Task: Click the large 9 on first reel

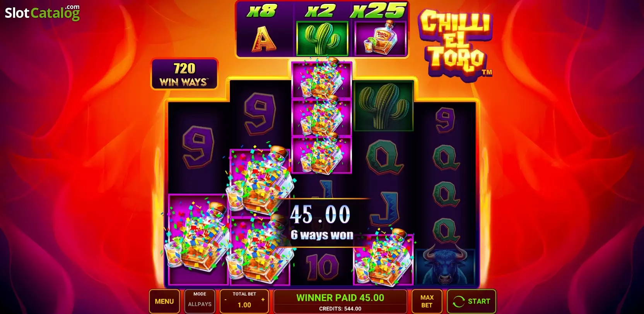Action: point(198,147)
